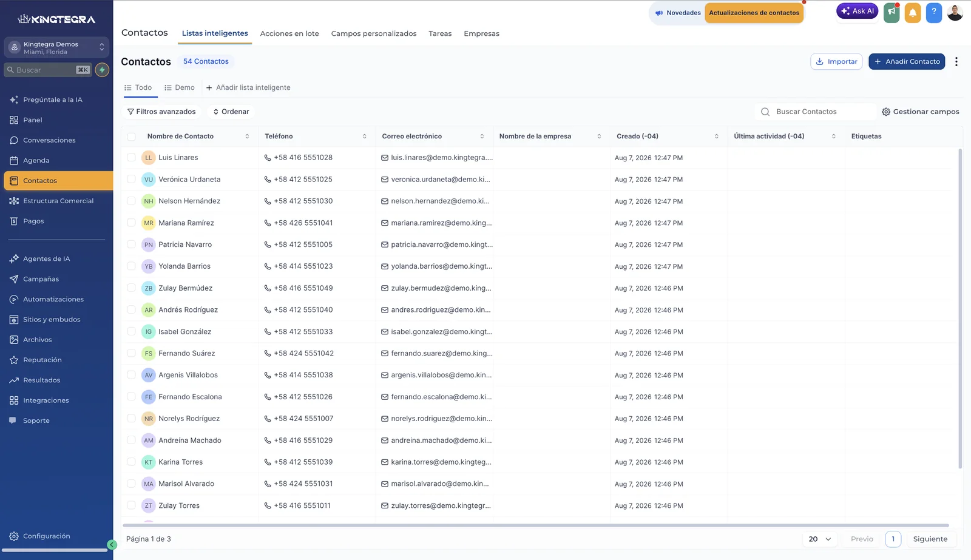The height and width of the screenshot is (560, 971).
Task: Toggle the select-all contacts header checkbox
Action: 131,137
